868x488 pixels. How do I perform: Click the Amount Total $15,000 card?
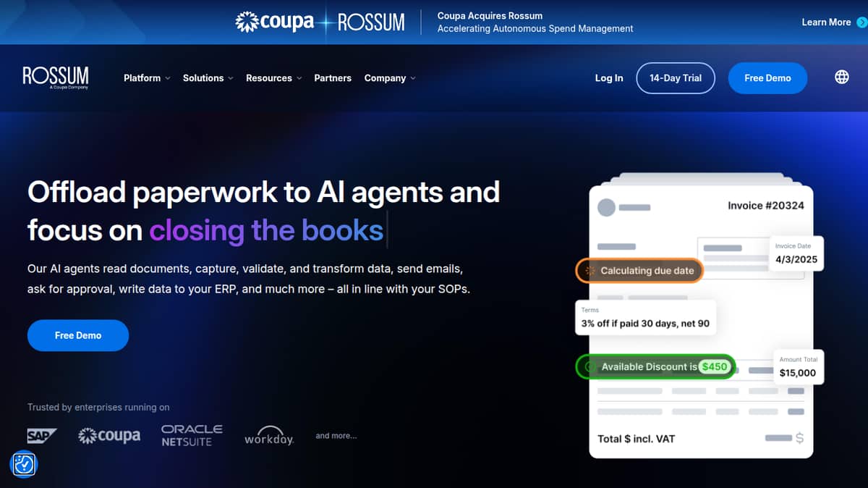coord(798,367)
